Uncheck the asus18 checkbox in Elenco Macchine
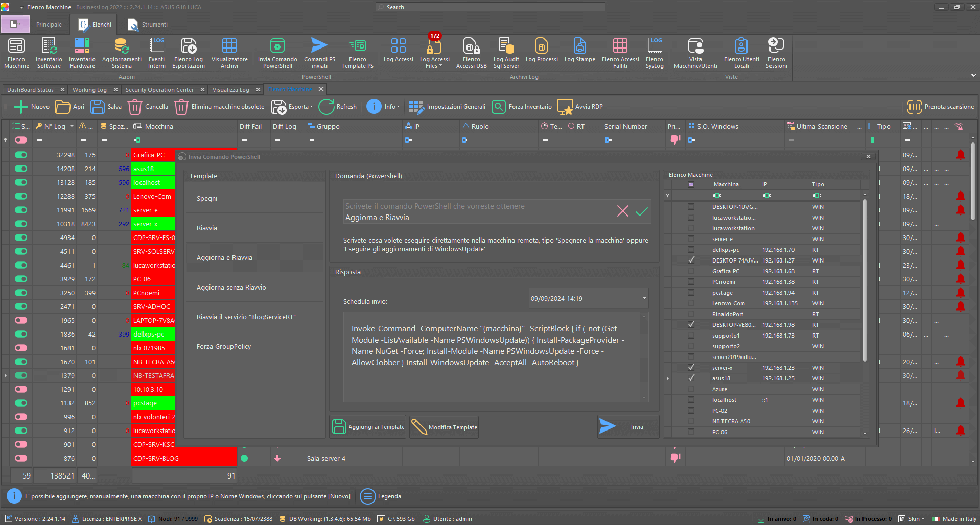The image size is (980, 525). pyautogui.click(x=691, y=378)
